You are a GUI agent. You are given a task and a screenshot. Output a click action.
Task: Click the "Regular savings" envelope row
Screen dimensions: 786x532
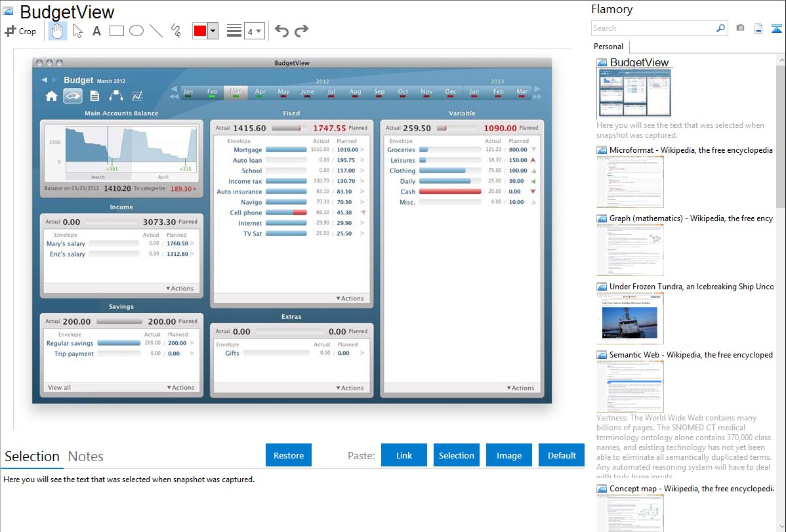click(120, 344)
